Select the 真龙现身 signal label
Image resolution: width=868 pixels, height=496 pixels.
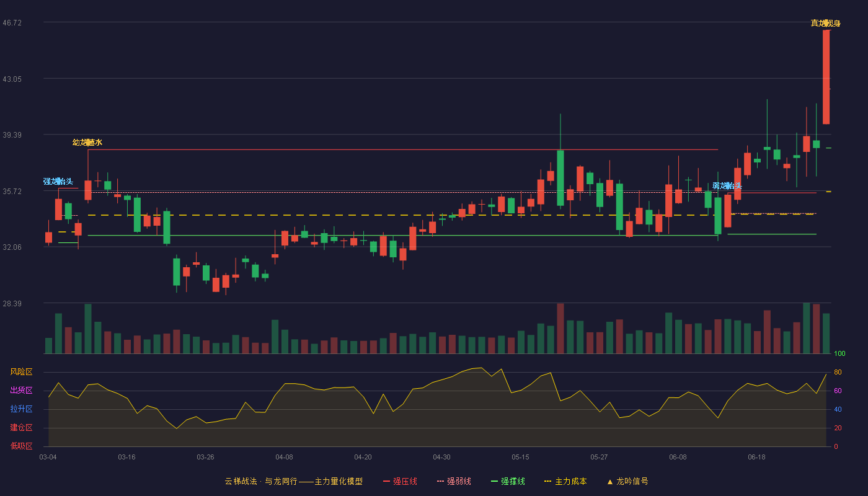pos(826,24)
